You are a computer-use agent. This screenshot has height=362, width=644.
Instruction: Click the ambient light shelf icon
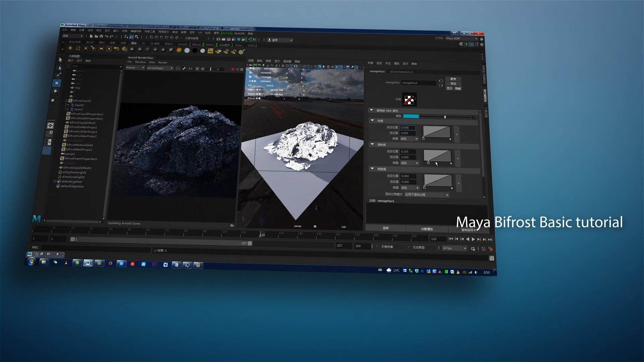point(70,48)
